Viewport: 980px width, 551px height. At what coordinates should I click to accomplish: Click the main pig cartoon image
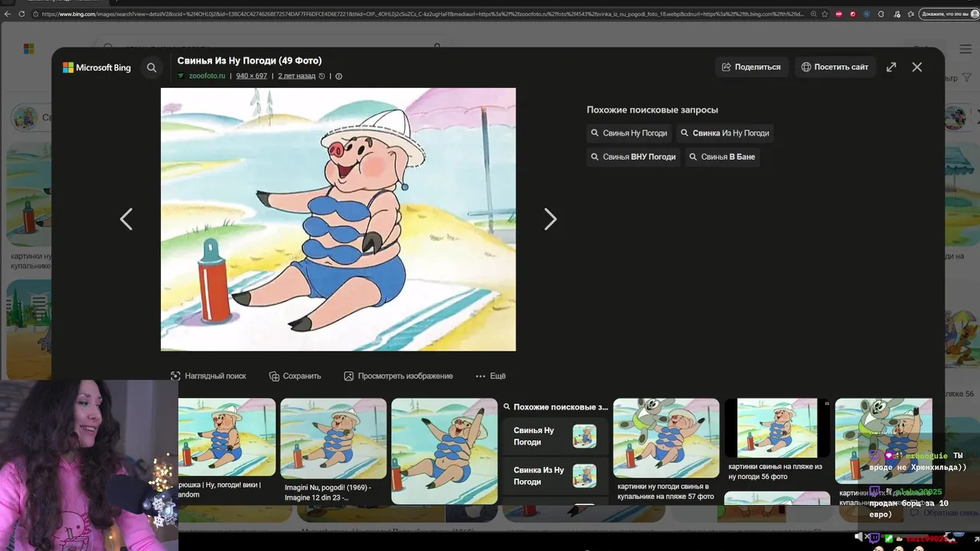pos(338,219)
